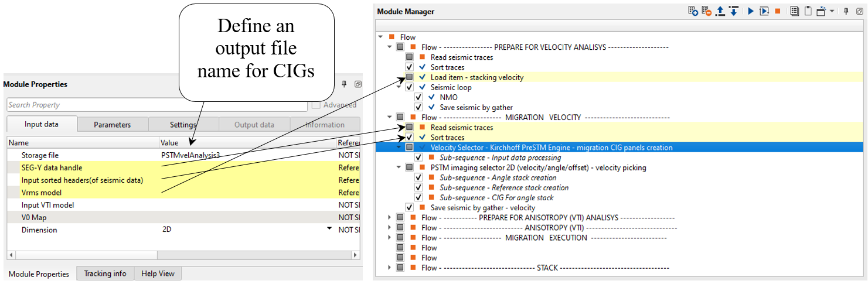Click the move module down arrow icon

(x=734, y=11)
